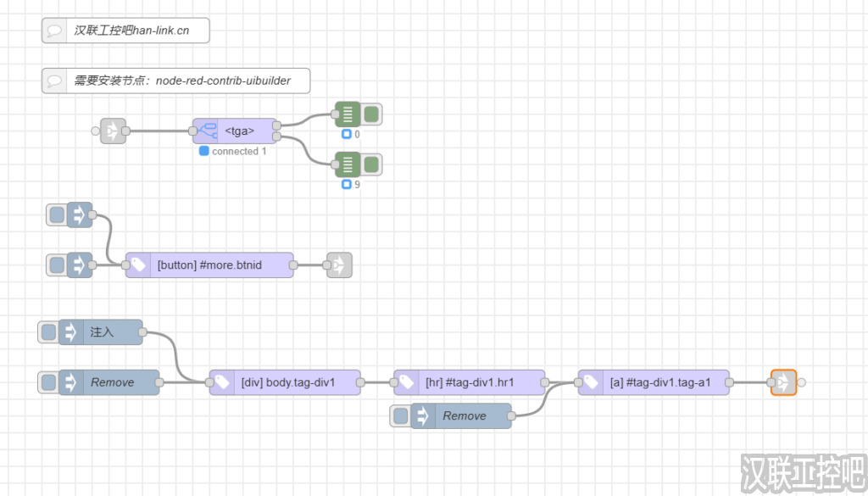Select the Remove inject node wired to [div] body.tag-div1
The width and height of the screenshot is (868, 496).
pos(109,382)
